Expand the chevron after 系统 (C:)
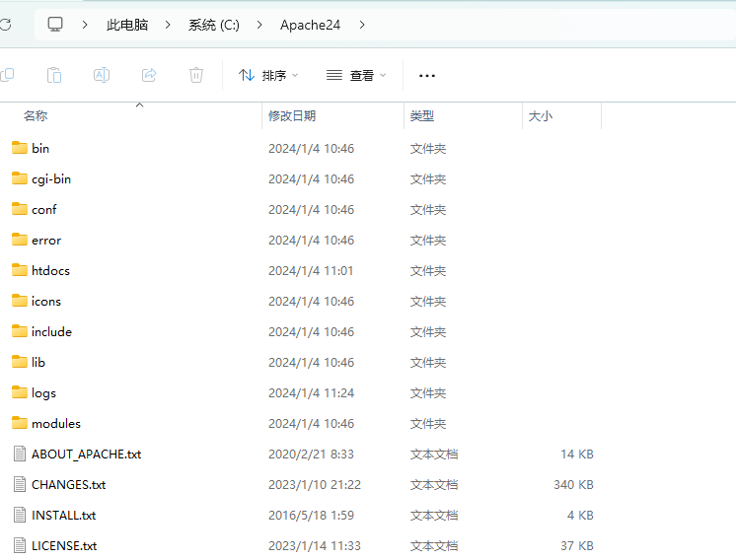Screen dimensions: 736x560 pos(259,25)
